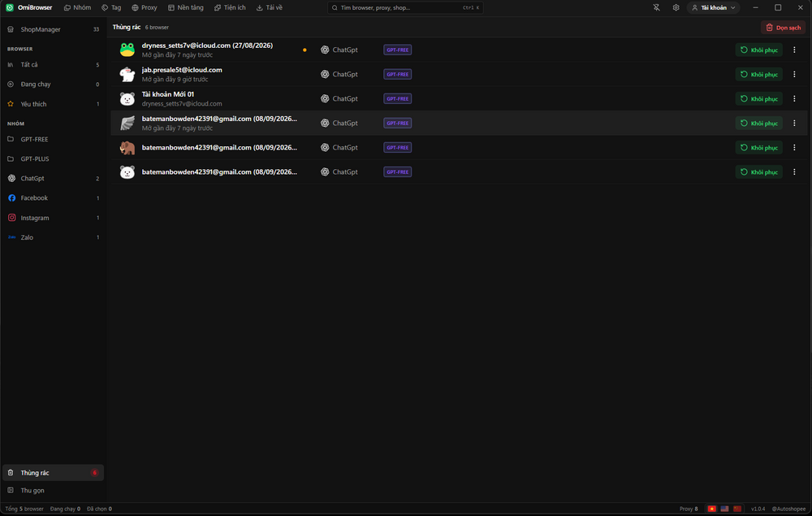Select the GPT-PLUS group folder
The height and width of the screenshot is (516, 812).
click(53, 158)
